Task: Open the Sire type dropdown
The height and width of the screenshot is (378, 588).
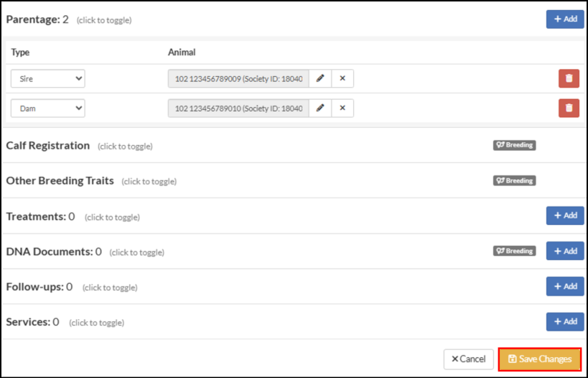Action: 47,78
